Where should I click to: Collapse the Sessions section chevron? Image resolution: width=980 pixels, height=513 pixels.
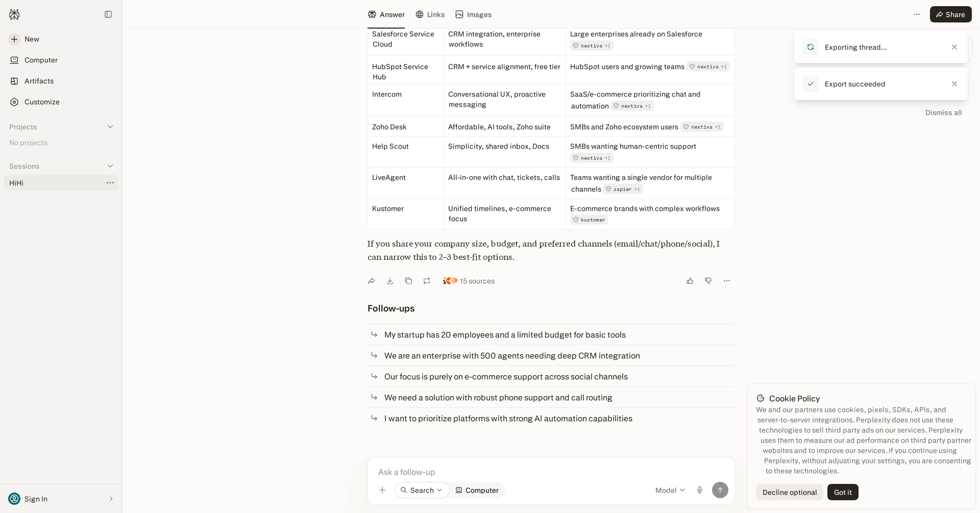(110, 166)
